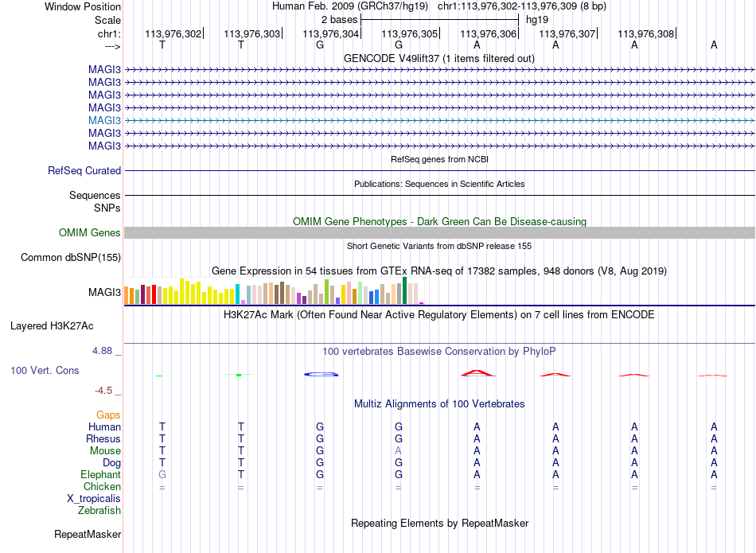Click the RepeatMasker track label
The image size is (756, 553).
pyautogui.click(x=88, y=534)
